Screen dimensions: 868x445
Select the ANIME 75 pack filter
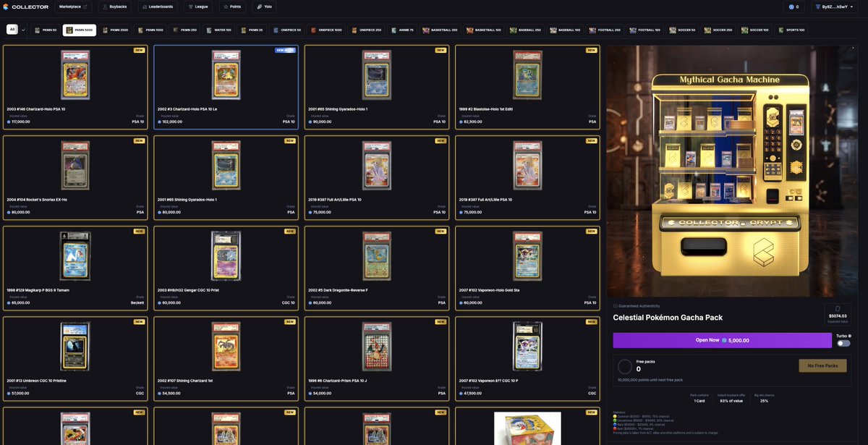point(404,30)
